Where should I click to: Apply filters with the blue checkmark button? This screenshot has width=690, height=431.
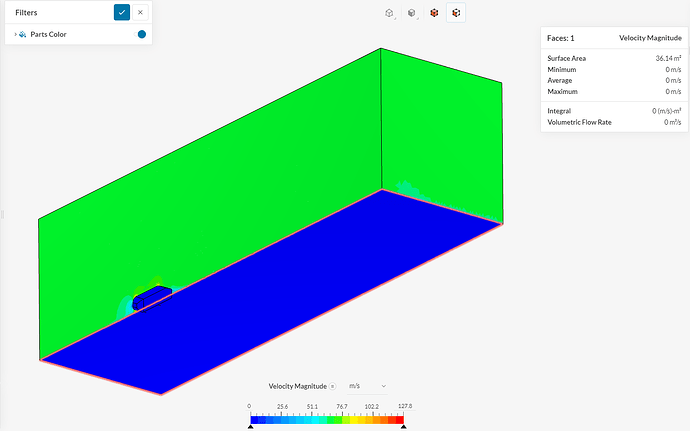click(x=122, y=12)
